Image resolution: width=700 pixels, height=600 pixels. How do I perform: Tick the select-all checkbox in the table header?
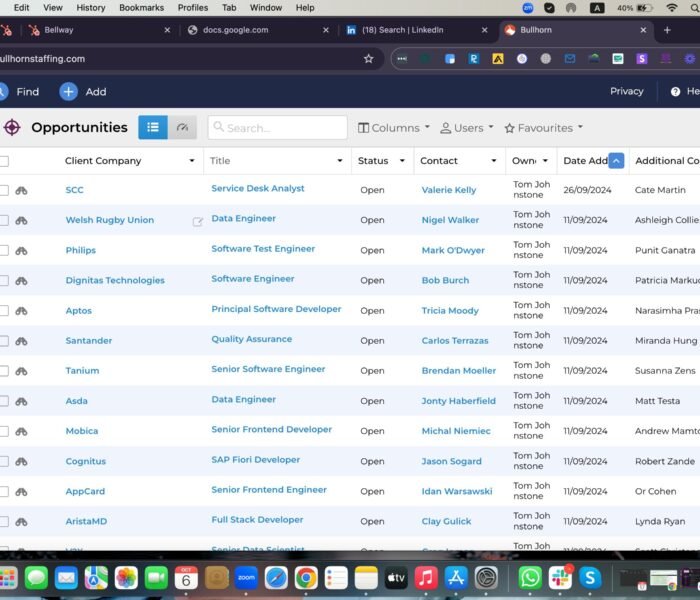[4, 161]
